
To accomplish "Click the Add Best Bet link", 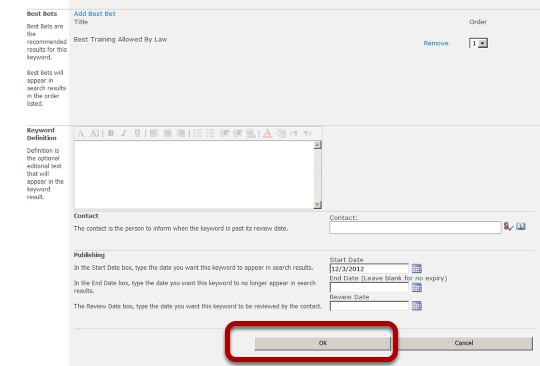I will click(x=95, y=13).
